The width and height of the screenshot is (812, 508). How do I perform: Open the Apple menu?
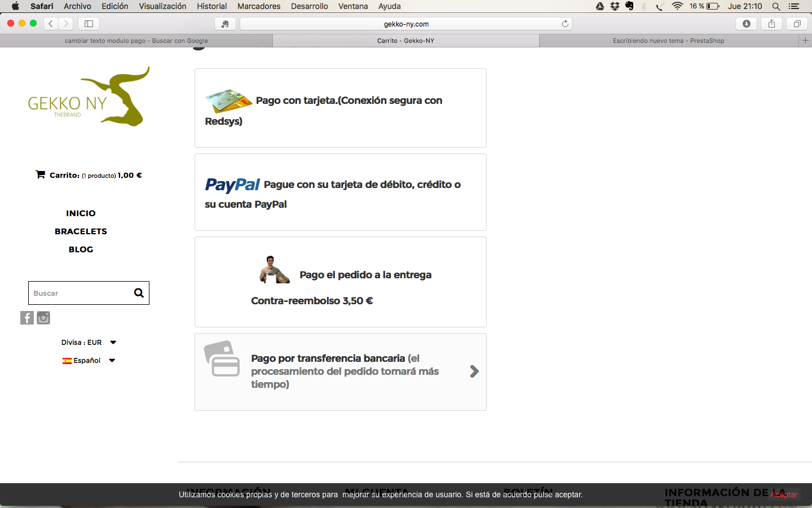click(15, 6)
